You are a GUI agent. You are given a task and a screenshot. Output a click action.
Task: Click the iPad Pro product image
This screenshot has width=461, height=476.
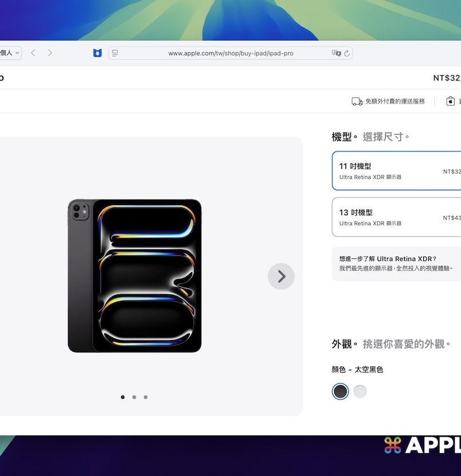pos(134,275)
